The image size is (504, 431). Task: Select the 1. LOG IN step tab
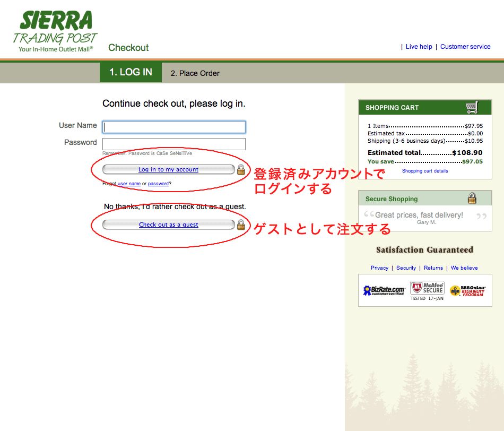131,72
